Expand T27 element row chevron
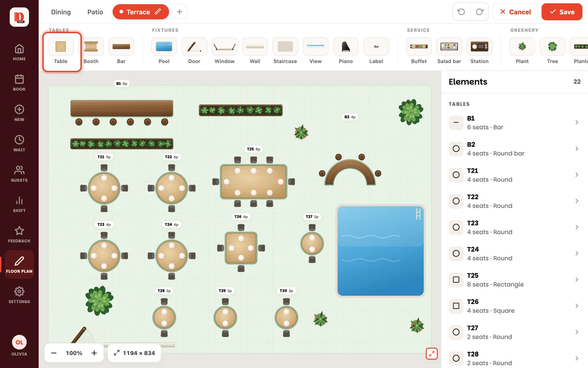The height and width of the screenshot is (368, 588). click(577, 332)
